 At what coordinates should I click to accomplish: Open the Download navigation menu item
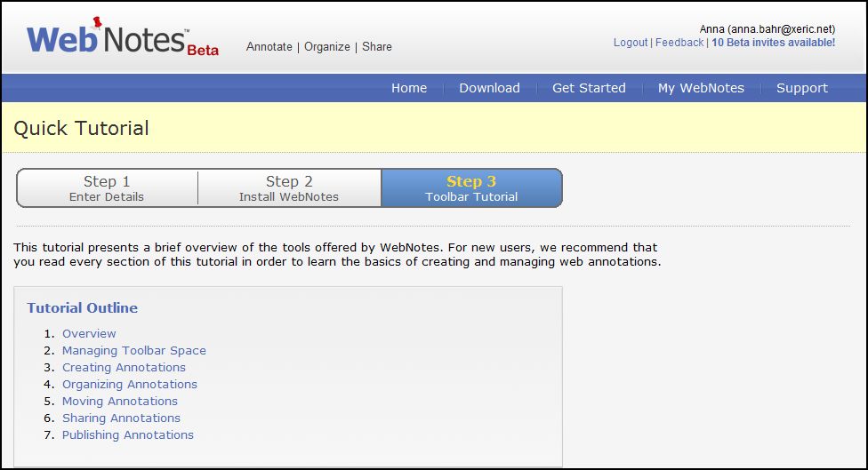click(489, 88)
